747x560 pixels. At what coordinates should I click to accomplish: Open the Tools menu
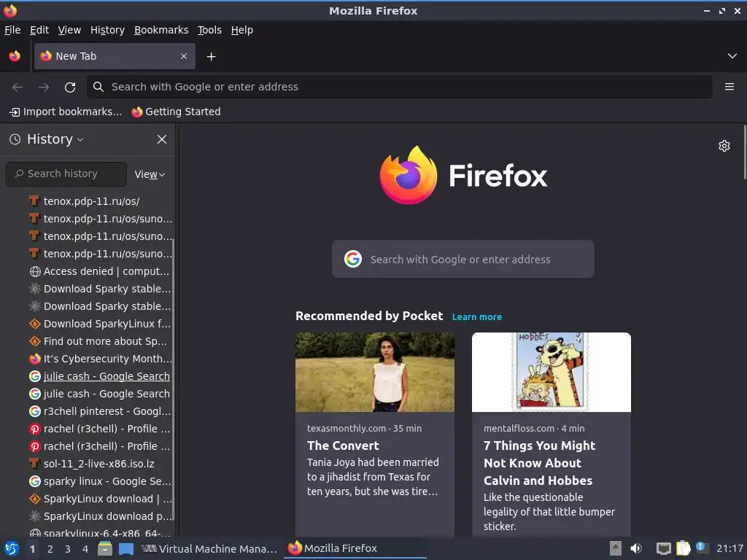[209, 30]
